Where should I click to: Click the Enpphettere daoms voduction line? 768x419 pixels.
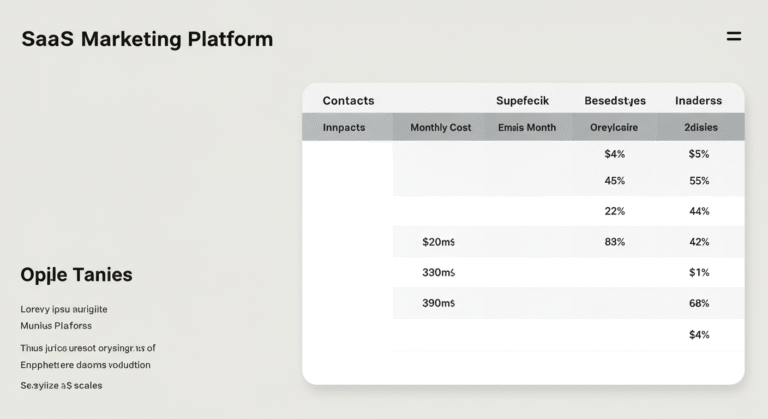[x=85, y=364]
